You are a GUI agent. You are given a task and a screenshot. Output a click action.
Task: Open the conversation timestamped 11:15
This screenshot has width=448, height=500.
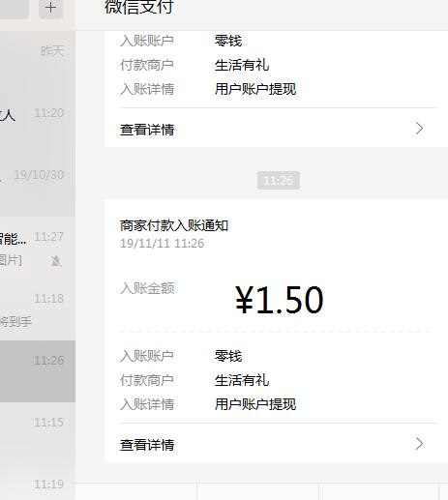[x=38, y=433]
